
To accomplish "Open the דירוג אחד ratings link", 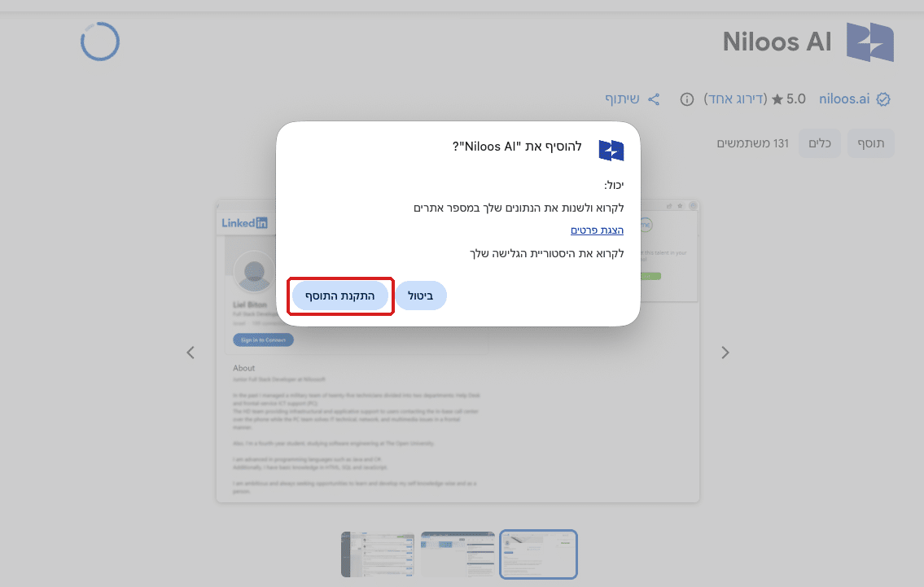I will pyautogui.click(x=735, y=99).
